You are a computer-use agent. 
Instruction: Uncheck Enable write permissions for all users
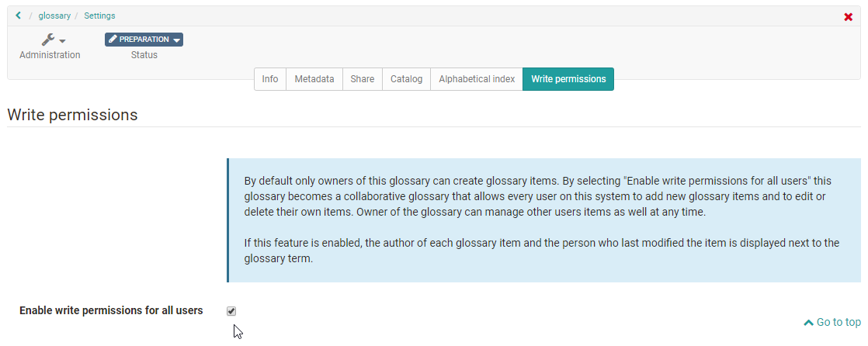[231, 311]
